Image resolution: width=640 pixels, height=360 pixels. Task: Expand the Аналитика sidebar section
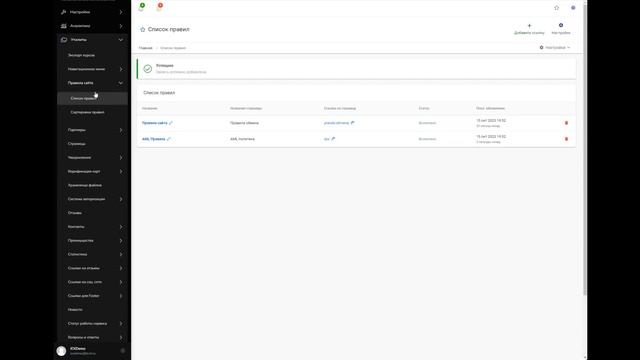click(x=121, y=26)
